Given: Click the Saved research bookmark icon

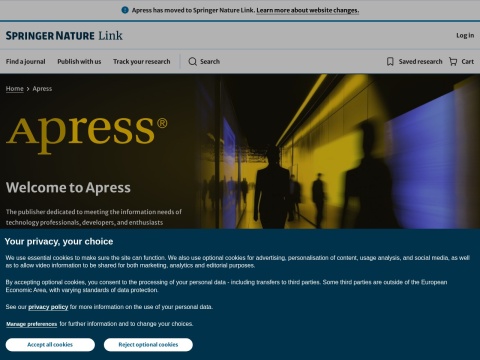Looking at the screenshot, I should click(390, 61).
